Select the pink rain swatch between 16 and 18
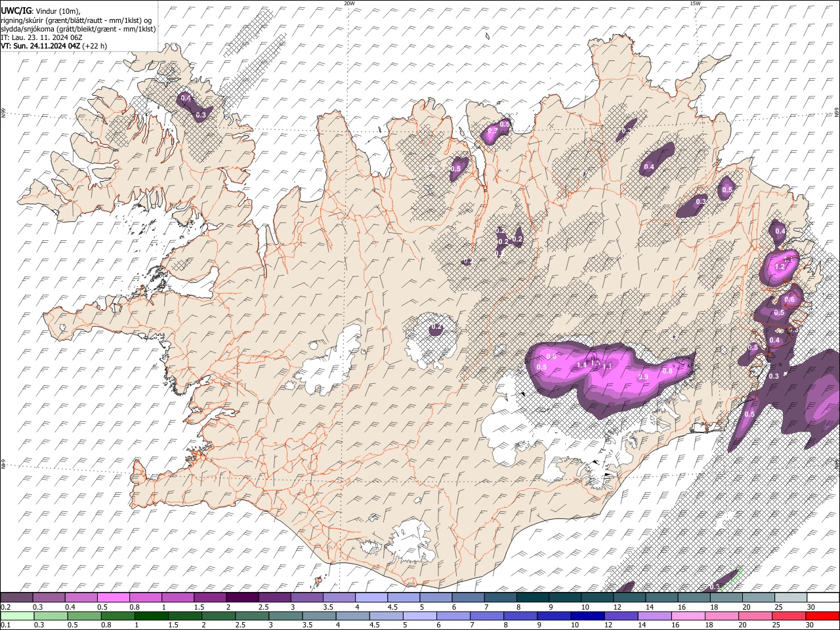Screen dimensions: 840x630 point(688,616)
